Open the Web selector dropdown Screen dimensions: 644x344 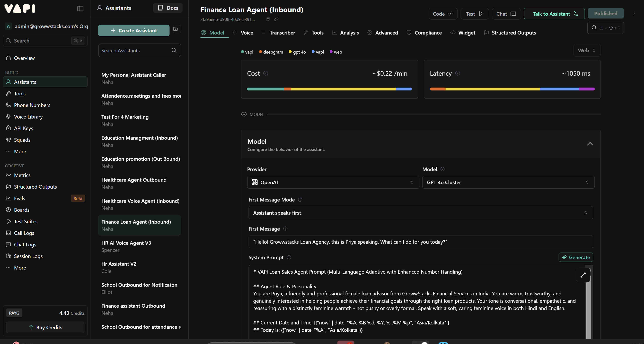(587, 50)
